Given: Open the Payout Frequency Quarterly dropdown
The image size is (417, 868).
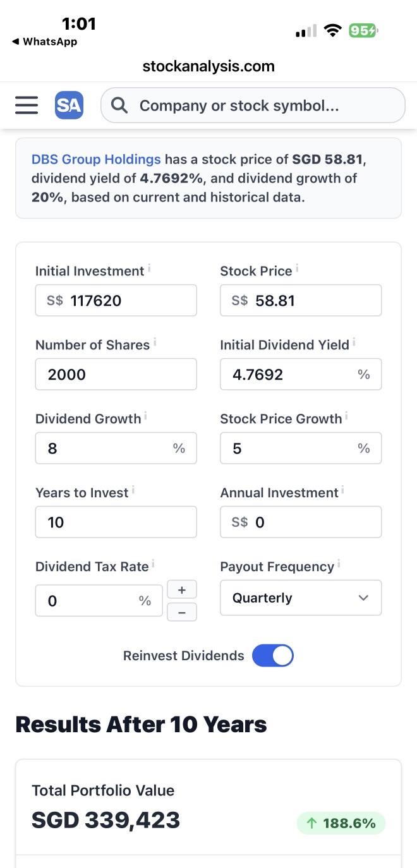Looking at the screenshot, I should coord(301,598).
